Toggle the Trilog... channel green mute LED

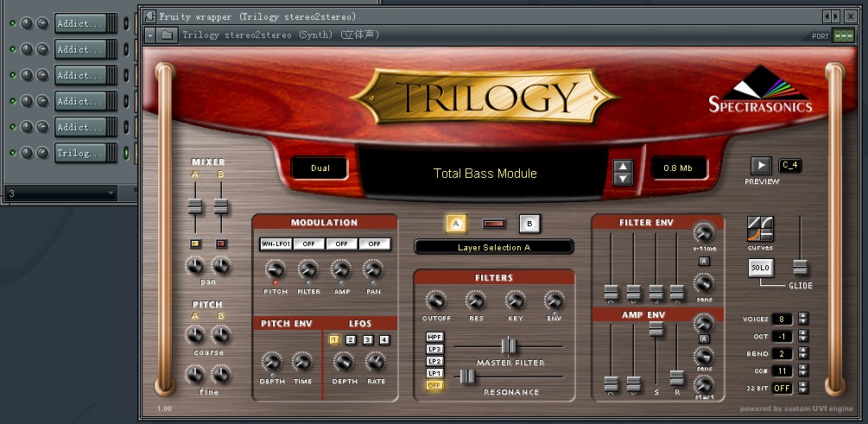[x=12, y=153]
